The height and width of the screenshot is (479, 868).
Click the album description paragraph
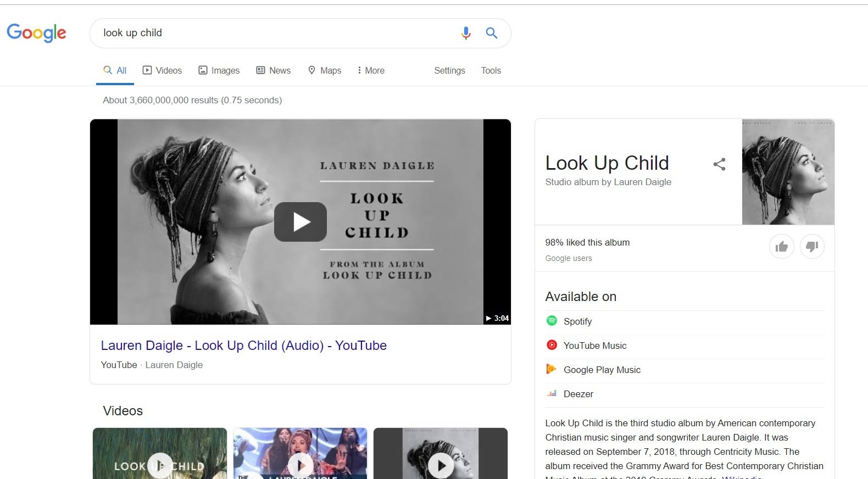684,448
